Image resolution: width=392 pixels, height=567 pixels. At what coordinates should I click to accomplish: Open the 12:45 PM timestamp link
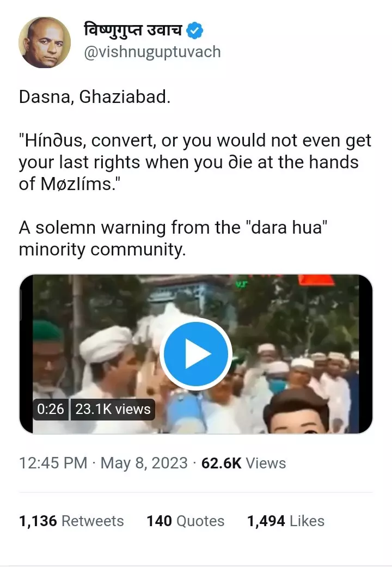[53, 463]
